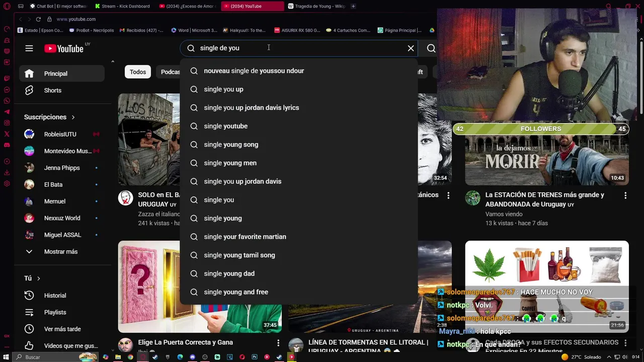
Task: Open Recibidos Gmail bookmark
Action: 141,30
